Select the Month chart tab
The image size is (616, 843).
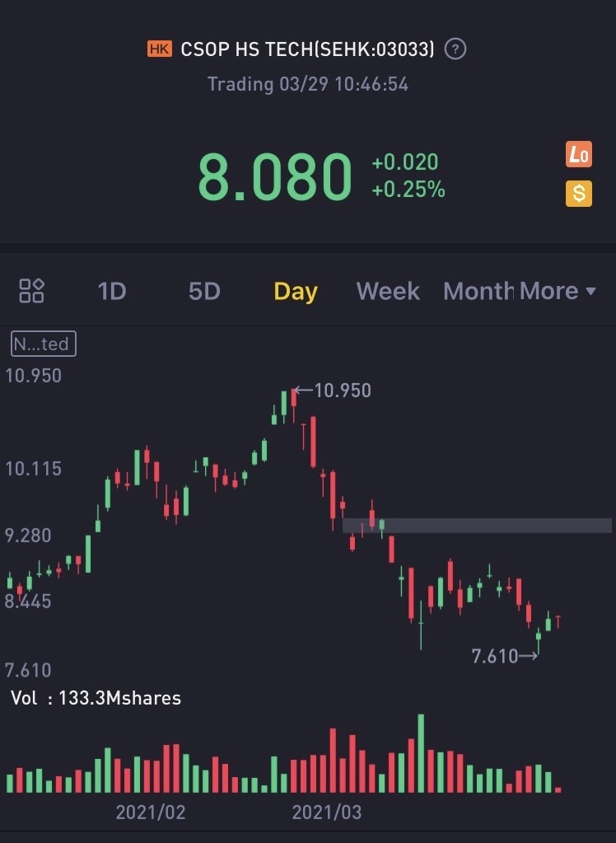coord(478,292)
